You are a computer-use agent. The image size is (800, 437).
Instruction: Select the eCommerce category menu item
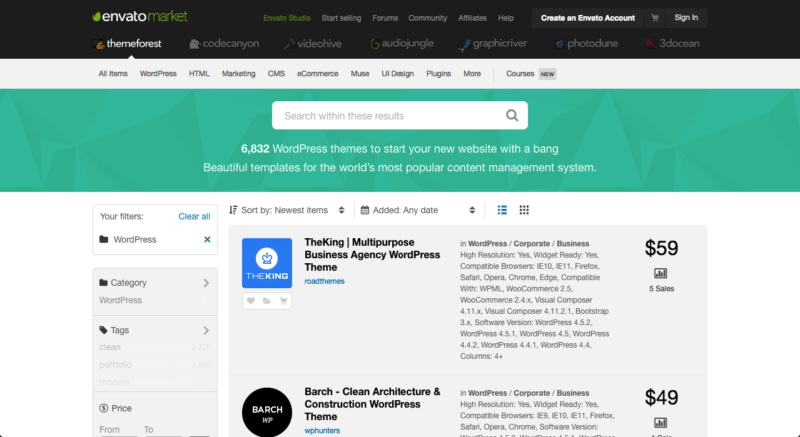(317, 74)
